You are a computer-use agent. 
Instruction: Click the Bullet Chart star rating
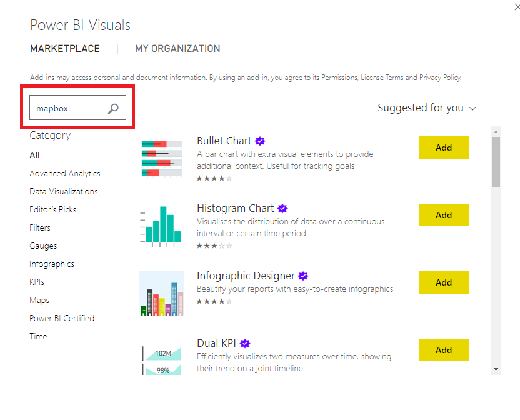click(214, 179)
